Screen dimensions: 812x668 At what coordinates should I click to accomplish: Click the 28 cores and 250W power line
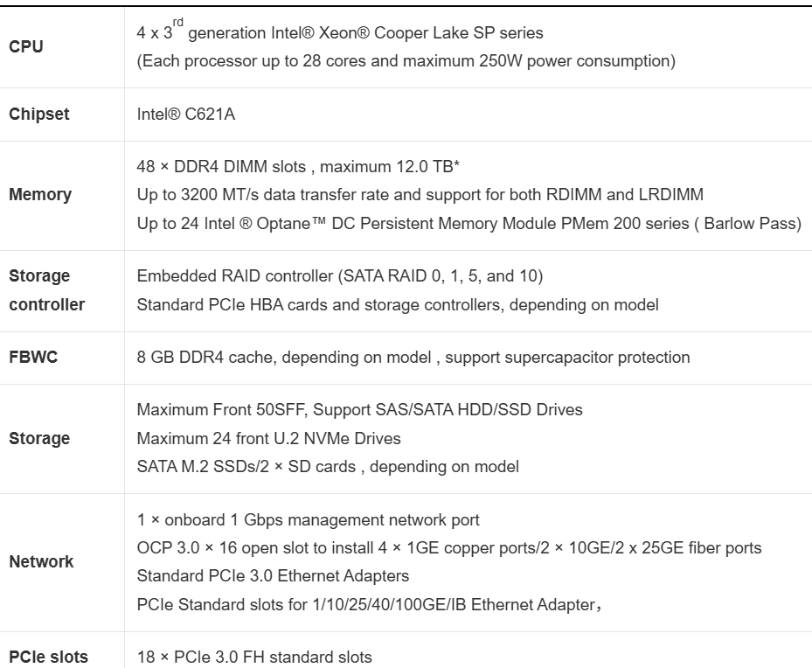(406, 61)
